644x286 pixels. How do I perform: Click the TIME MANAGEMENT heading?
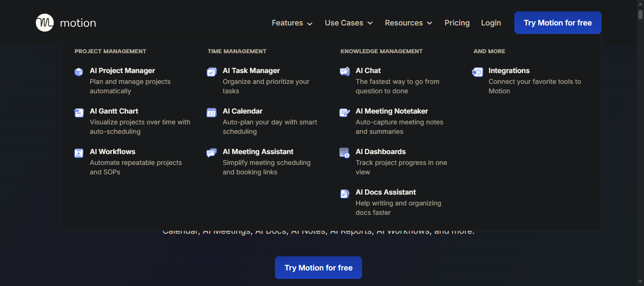tap(237, 51)
